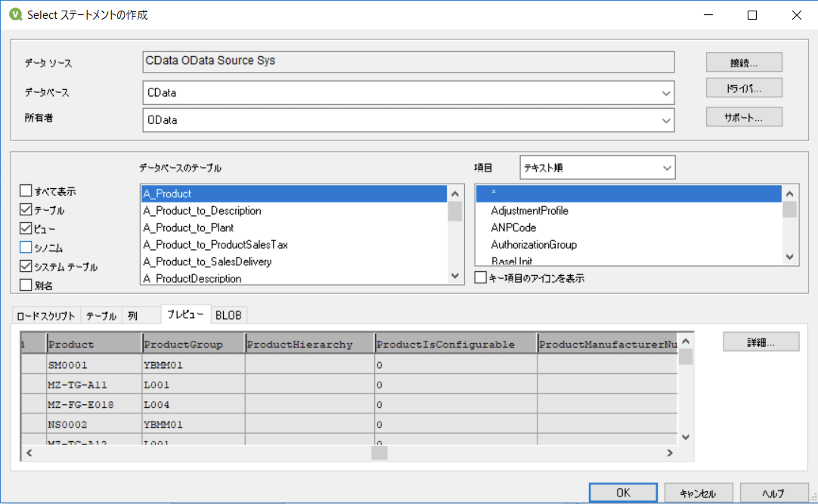Enable the すべて表示 checkbox
Viewport: 818px width, 504px height.
click(26, 190)
